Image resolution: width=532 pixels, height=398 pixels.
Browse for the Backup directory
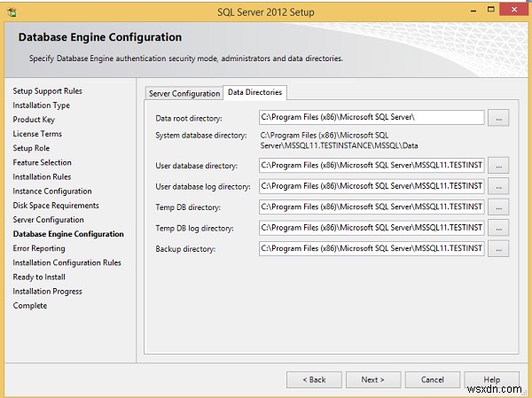pyautogui.click(x=498, y=249)
